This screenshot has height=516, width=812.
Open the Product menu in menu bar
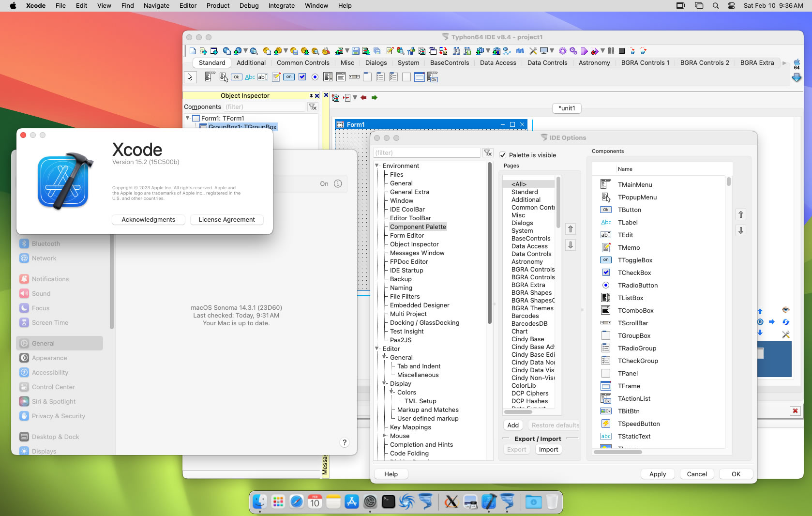pyautogui.click(x=218, y=6)
